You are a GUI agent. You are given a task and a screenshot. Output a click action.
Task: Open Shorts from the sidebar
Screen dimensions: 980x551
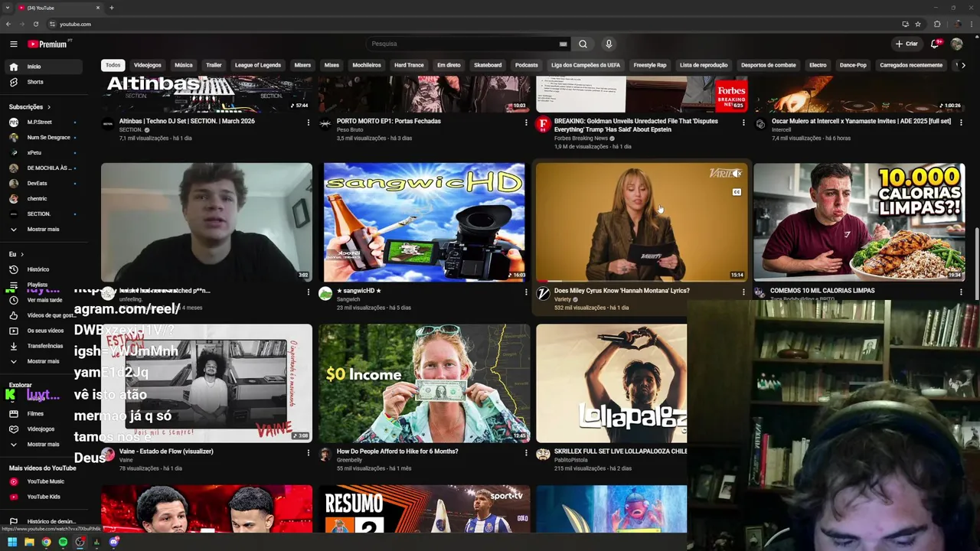(44, 82)
